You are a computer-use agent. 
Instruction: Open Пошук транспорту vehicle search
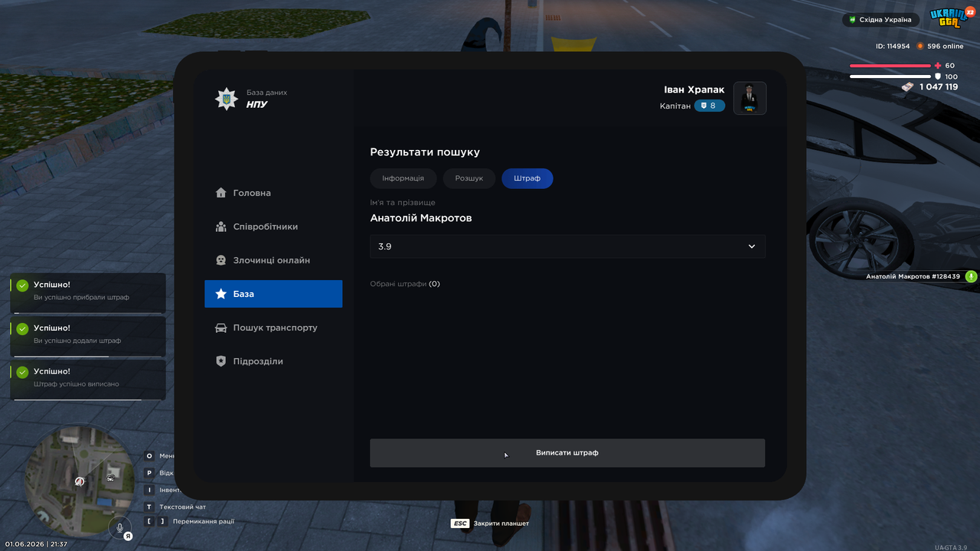coord(273,328)
